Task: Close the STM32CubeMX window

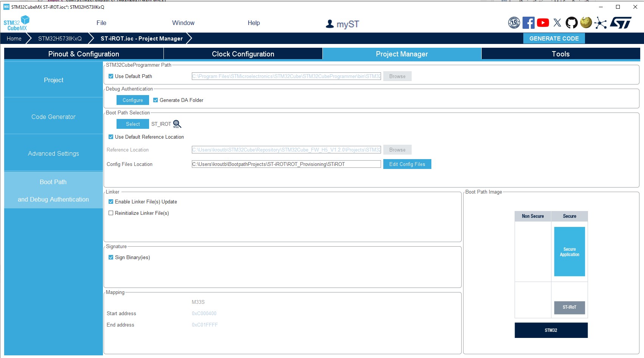Action: tap(635, 7)
